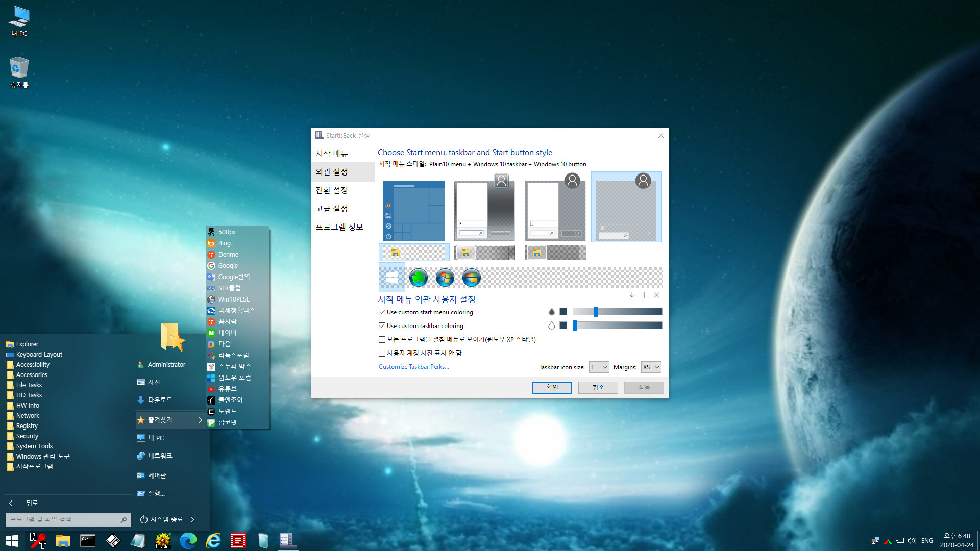Toggle Use custom start menu coloring
This screenshot has height=551, width=980.
[382, 312]
